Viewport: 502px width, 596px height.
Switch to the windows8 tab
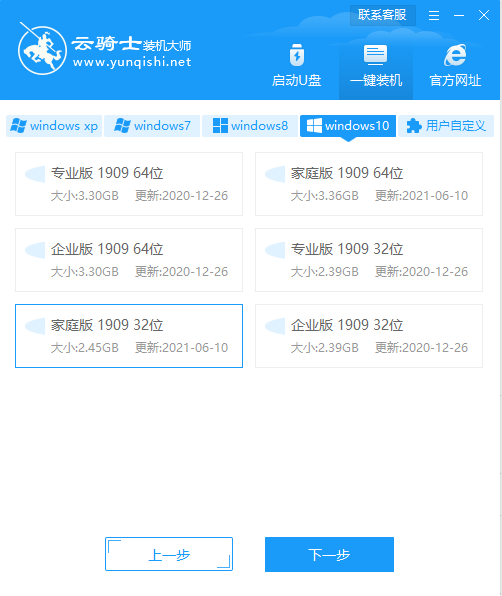[250, 126]
